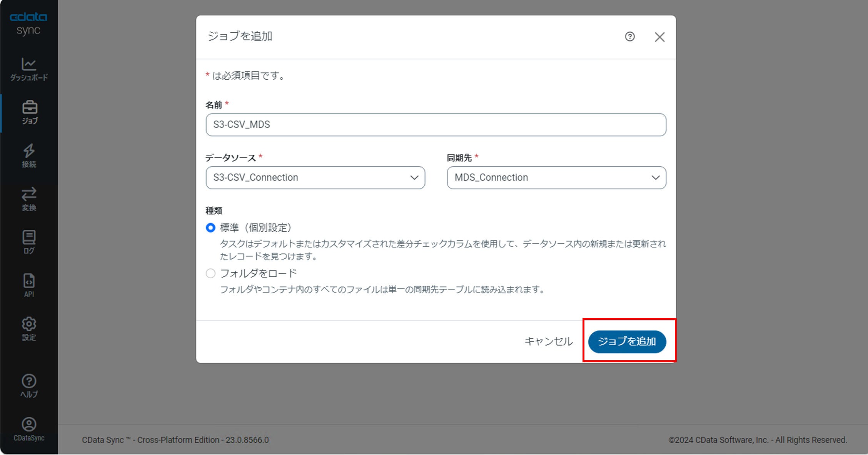Click the help question-mark icon in dialog
The height and width of the screenshot is (455, 868).
click(x=630, y=37)
